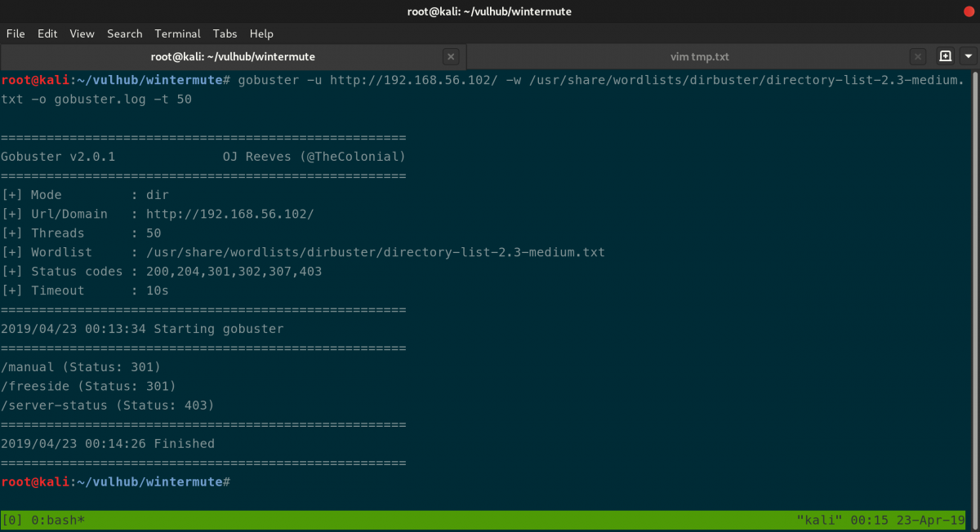Open the tab switcher dropdown arrow
The height and width of the screenshot is (532, 980).
pos(969,56)
